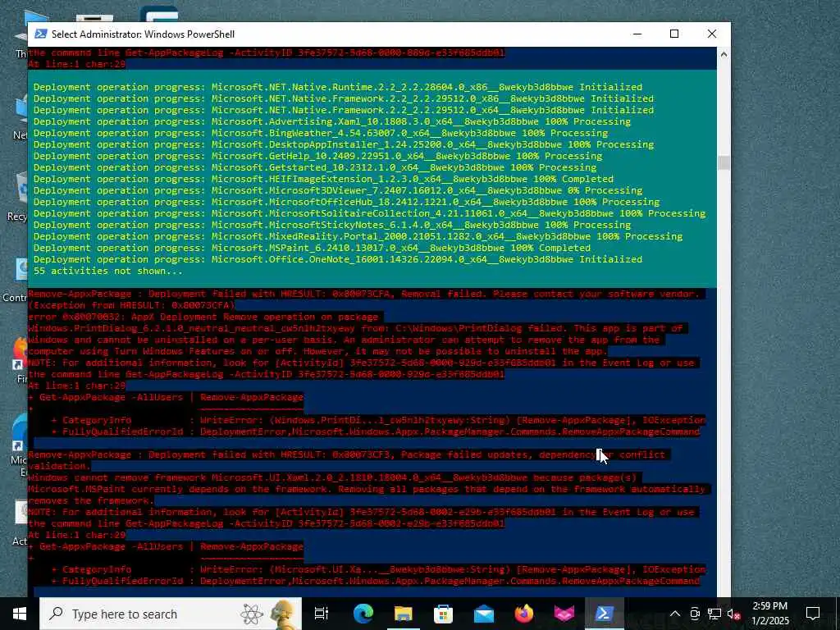Open the pink cat-icon app on the taskbar
This screenshot has height=630, width=840.
[564, 614]
